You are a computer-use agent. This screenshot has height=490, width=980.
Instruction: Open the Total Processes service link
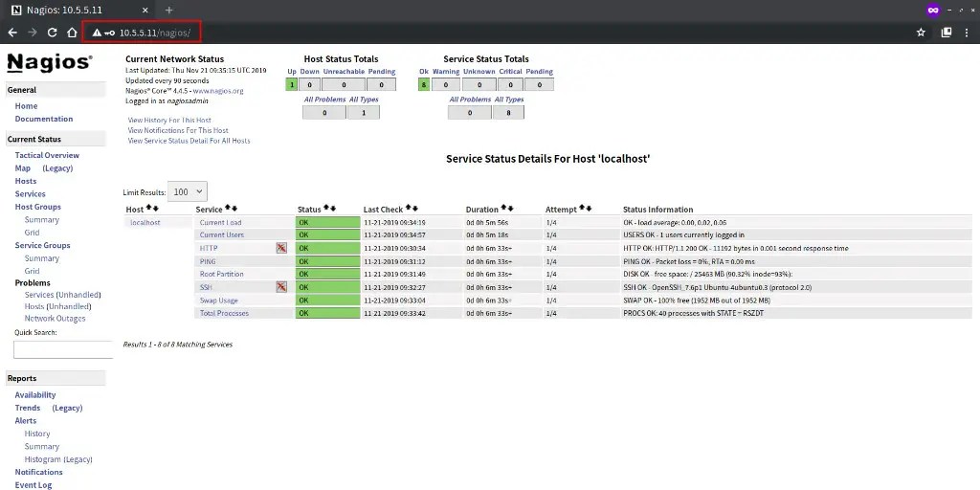(x=224, y=313)
